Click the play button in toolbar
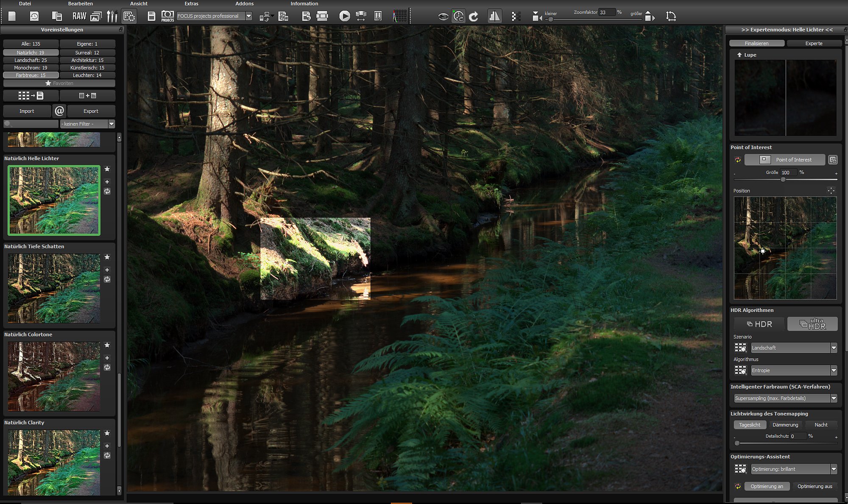Screen dimensions: 848x504 (x=345, y=16)
